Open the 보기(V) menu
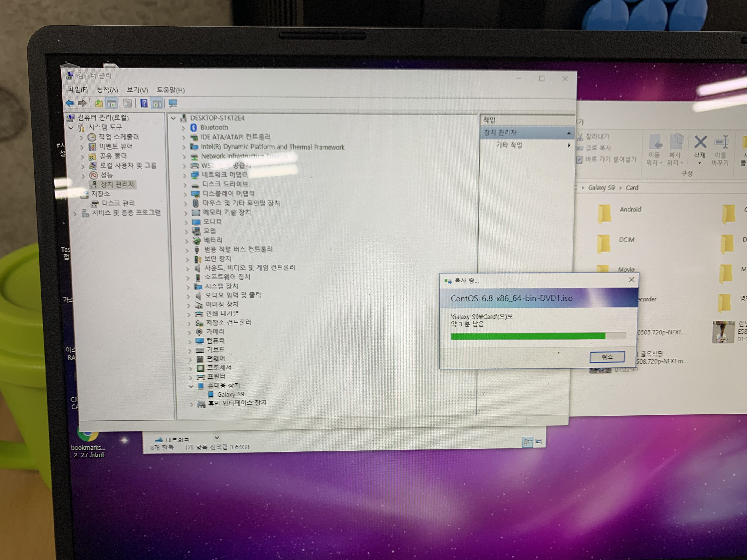This screenshot has height=560, width=747. tap(137, 90)
